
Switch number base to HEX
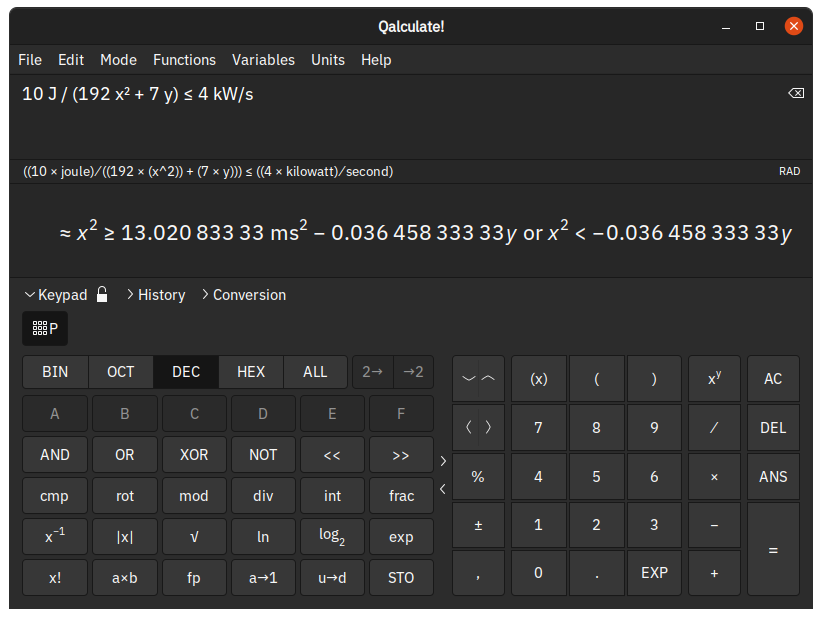[x=251, y=372]
